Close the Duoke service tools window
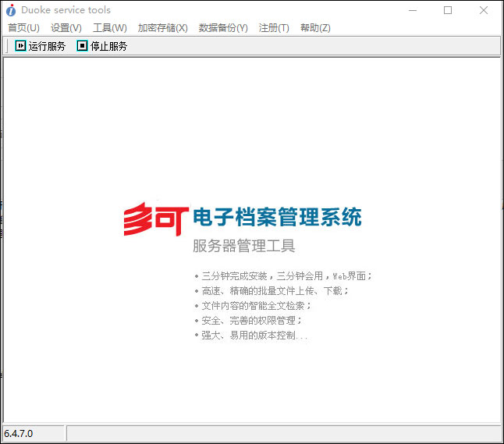This screenshot has height=444, width=504. coord(484,10)
